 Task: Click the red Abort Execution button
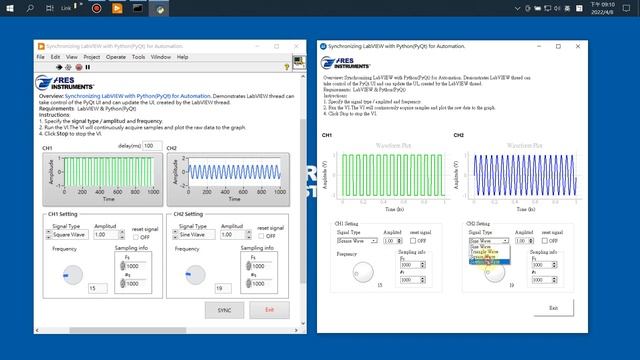coord(79,67)
